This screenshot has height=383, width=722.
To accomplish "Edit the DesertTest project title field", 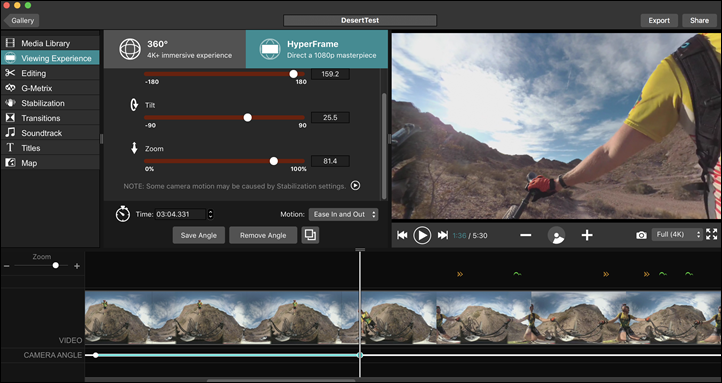I will point(360,20).
